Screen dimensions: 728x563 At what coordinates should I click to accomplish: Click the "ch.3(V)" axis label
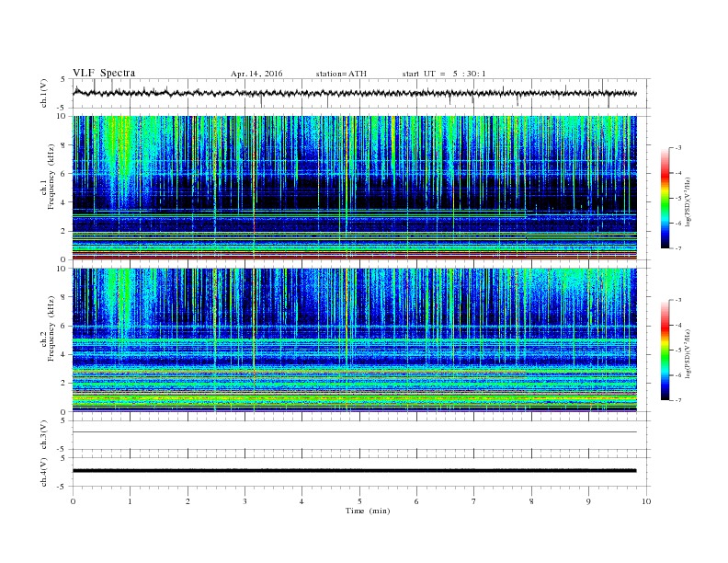[44, 435]
